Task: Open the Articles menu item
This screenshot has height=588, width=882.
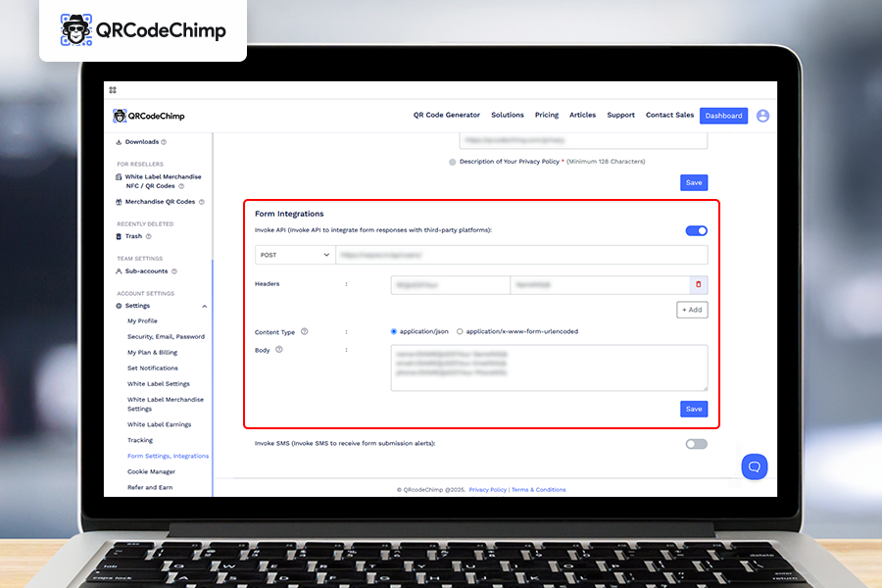Action: 582,115
